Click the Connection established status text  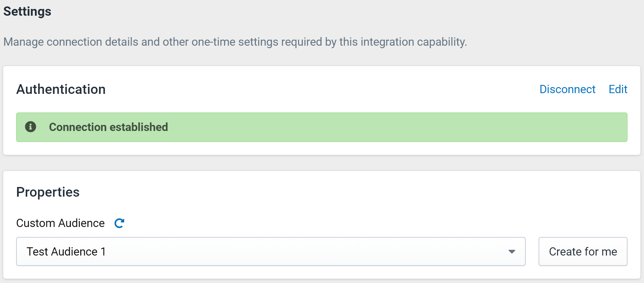pos(108,127)
